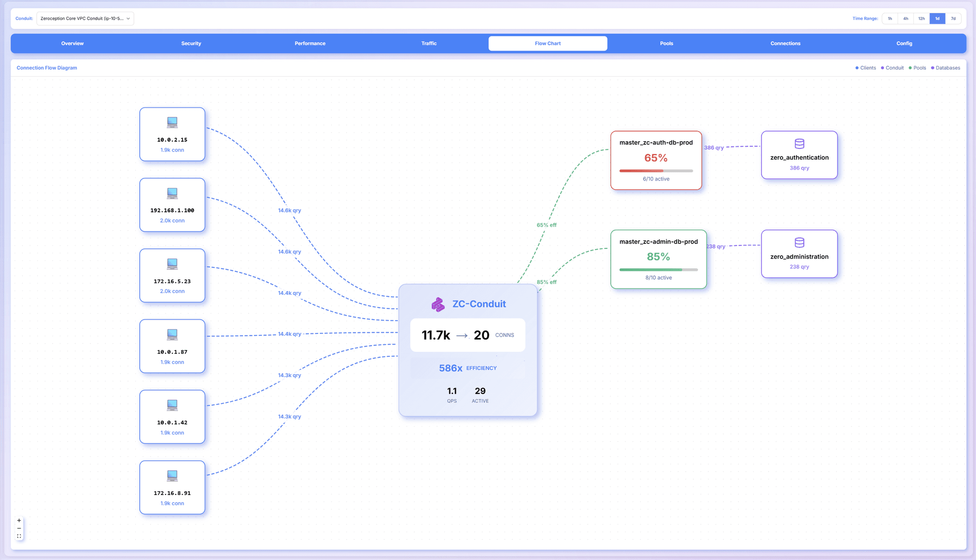Click the Pools legend entry
This screenshot has height=560, width=976.
(x=918, y=68)
